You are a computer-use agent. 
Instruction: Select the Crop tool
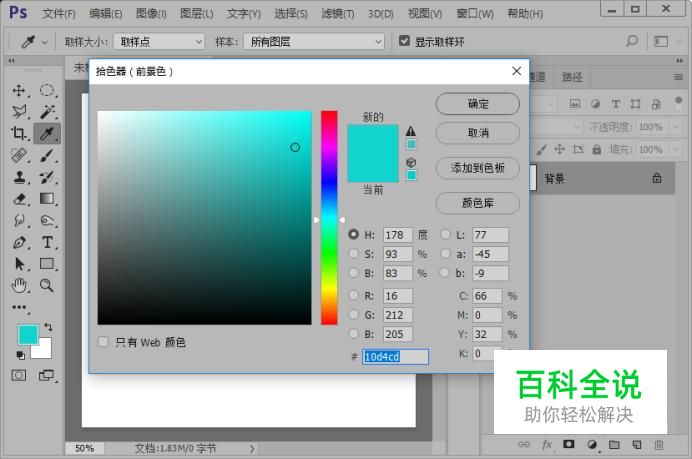pos(19,133)
